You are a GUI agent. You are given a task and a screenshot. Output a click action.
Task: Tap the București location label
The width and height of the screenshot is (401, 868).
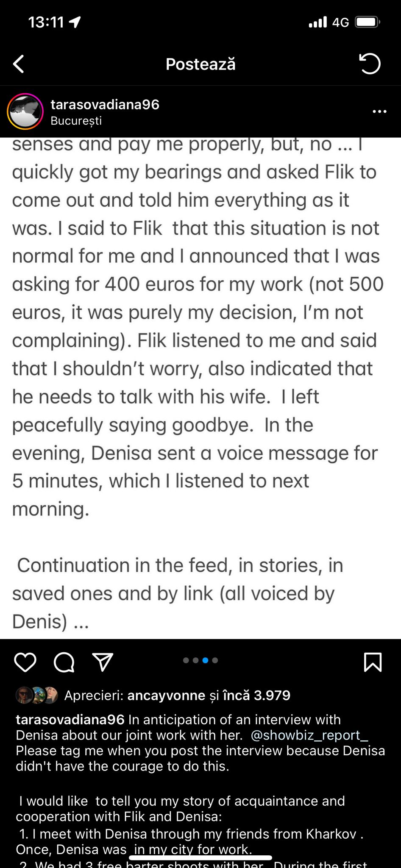[x=76, y=121]
